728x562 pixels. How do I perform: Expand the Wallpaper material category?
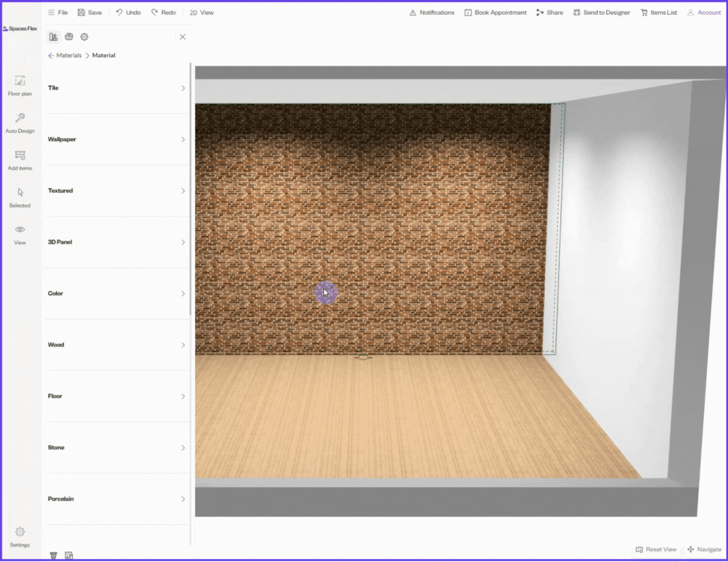pos(116,139)
